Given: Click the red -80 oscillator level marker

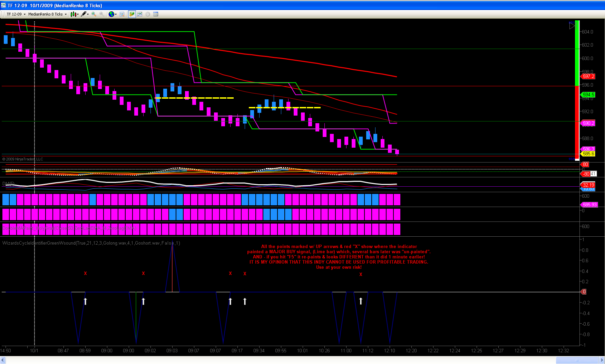Looking at the screenshot, I should (x=585, y=174).
